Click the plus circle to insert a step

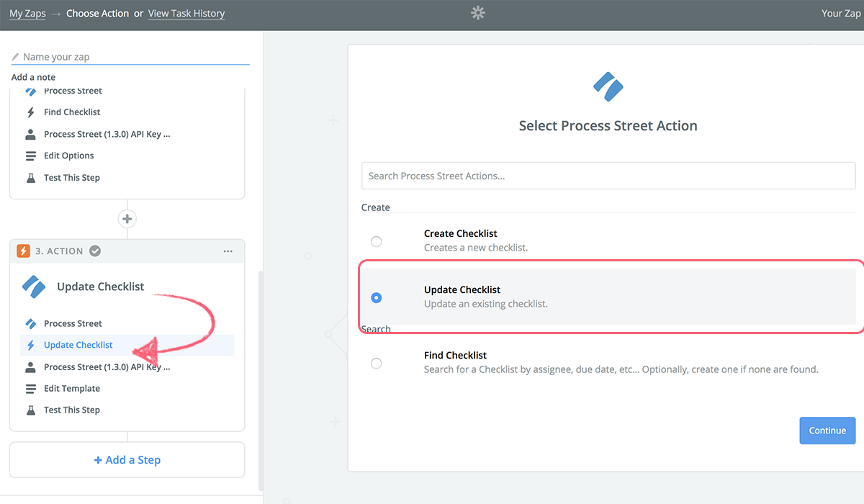tap(127, 219)
